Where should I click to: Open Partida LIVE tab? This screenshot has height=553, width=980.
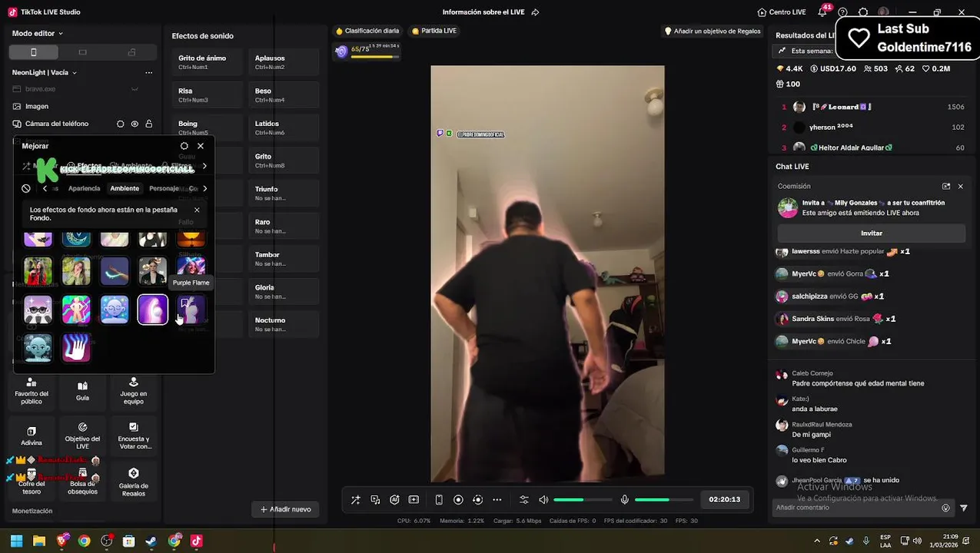[x=434, y=31]
